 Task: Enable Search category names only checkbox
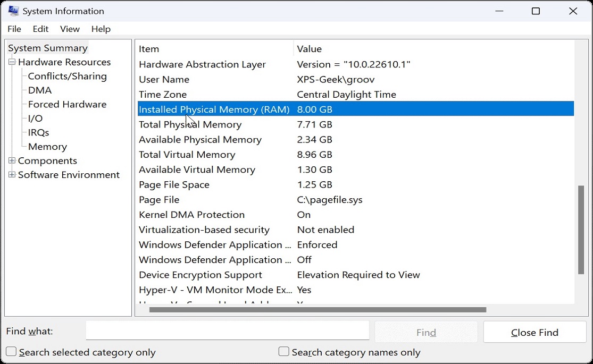(x=283, y=352)
